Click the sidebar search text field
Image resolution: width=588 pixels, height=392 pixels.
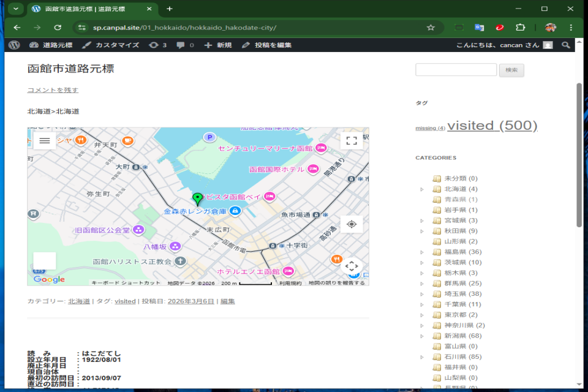pyautogui.click(x=456, y=70)
